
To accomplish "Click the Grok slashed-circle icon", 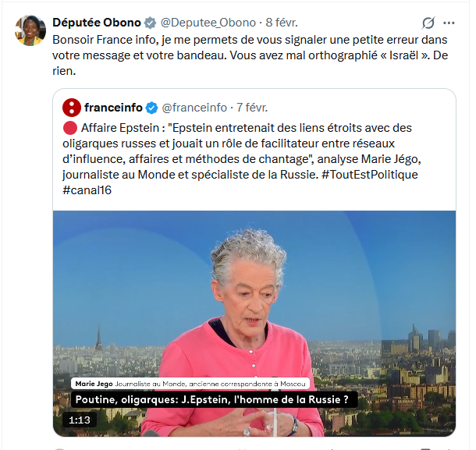I will [x=428, y=23].
